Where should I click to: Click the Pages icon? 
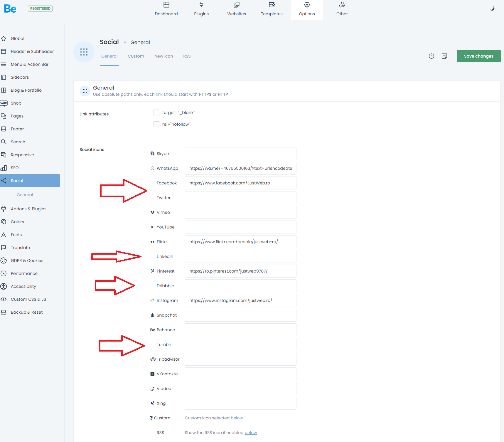point(4,116)
